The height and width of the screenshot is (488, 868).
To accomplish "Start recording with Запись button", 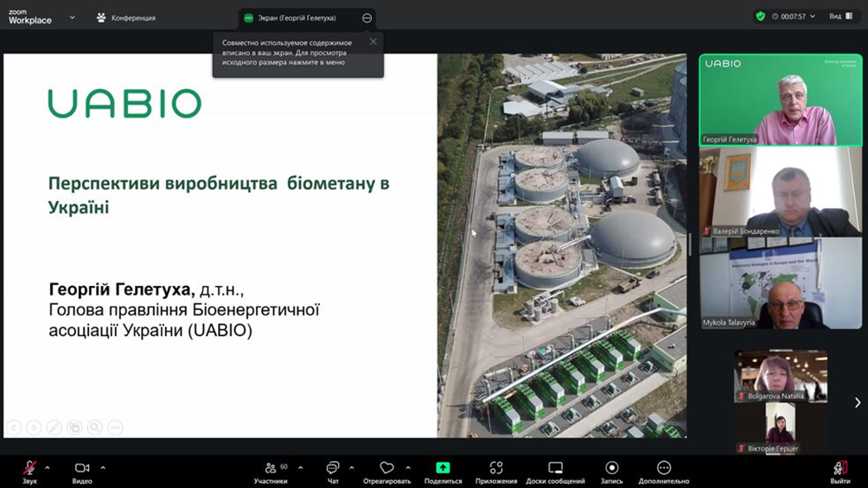I will pyautogui.click(x=611, y=468).
